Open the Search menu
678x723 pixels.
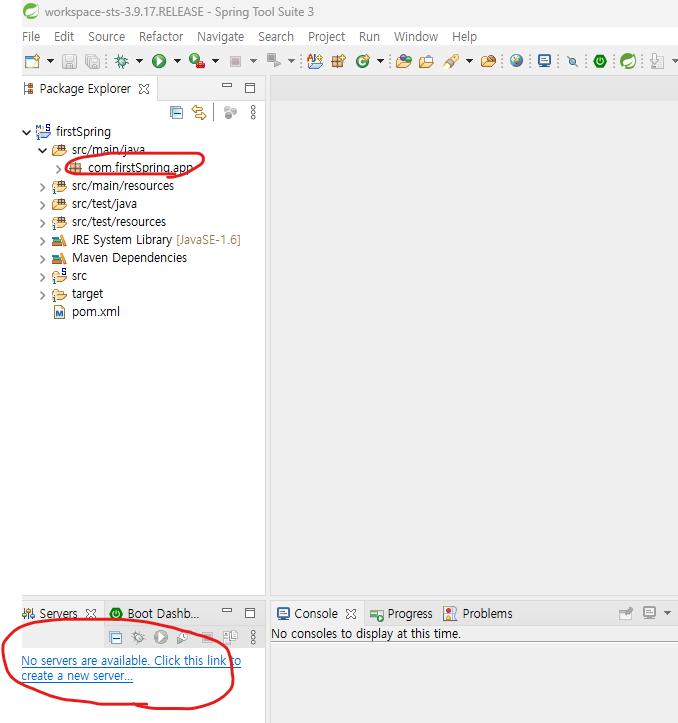[x=276, y=36]
